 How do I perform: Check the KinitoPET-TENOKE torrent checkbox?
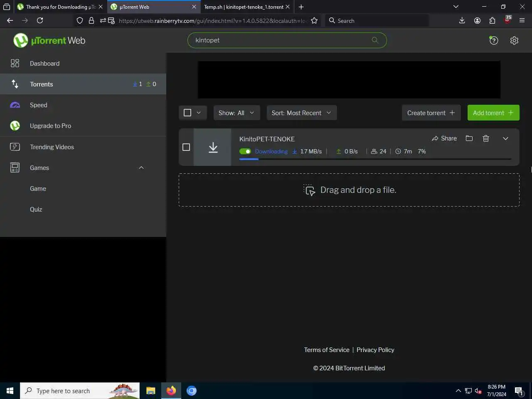point(186,147)
